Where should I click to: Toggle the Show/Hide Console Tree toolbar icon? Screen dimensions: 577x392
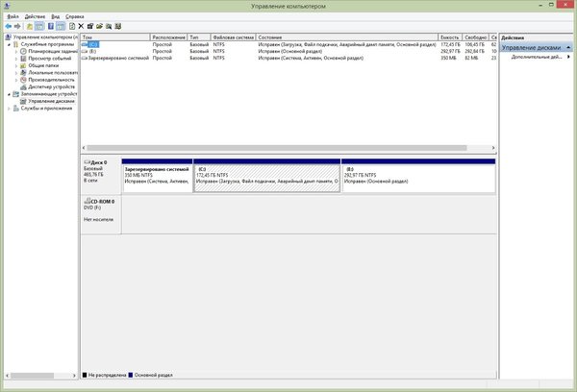click(39, 26)
